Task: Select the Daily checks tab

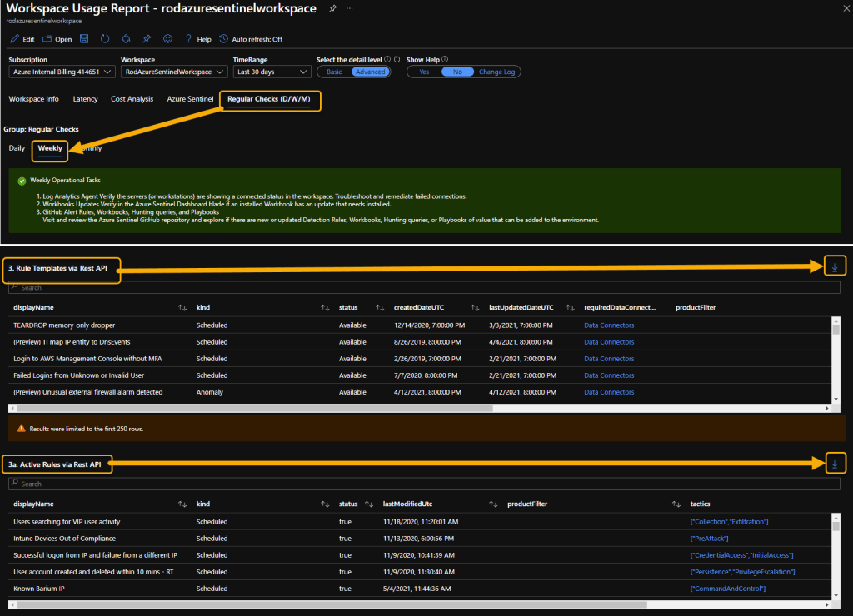Action: [17, 148]
